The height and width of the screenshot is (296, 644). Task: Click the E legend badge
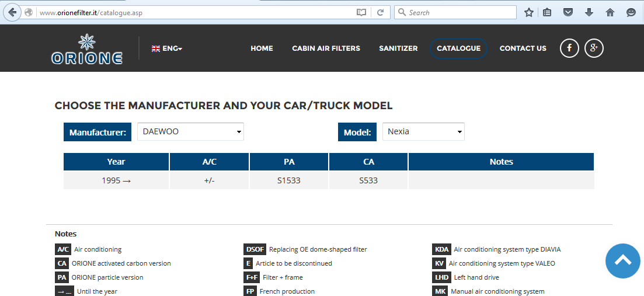pyautogui.click(x=248, y=263)
